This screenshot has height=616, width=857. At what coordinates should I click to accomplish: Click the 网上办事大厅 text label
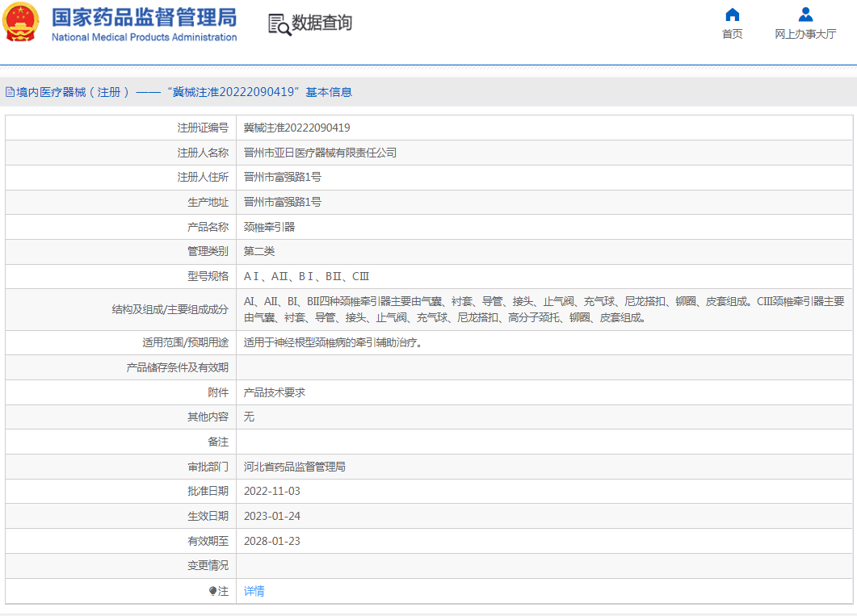805,34
